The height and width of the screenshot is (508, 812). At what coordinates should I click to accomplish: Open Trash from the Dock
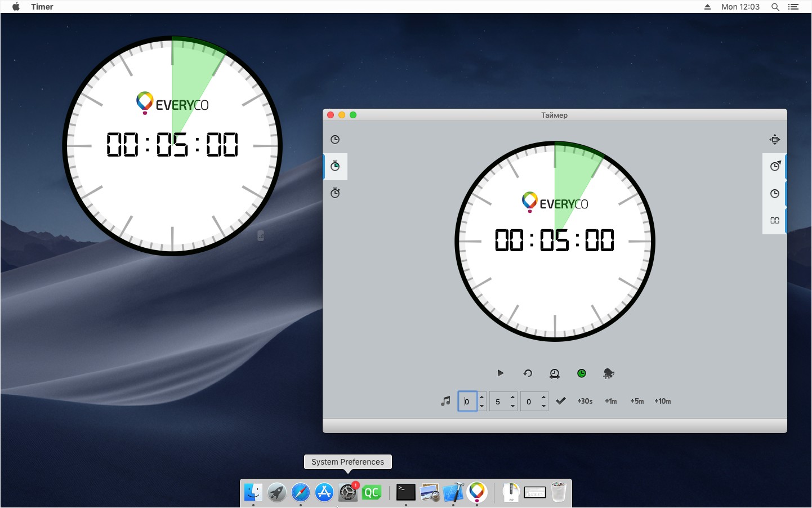point(559,492)
